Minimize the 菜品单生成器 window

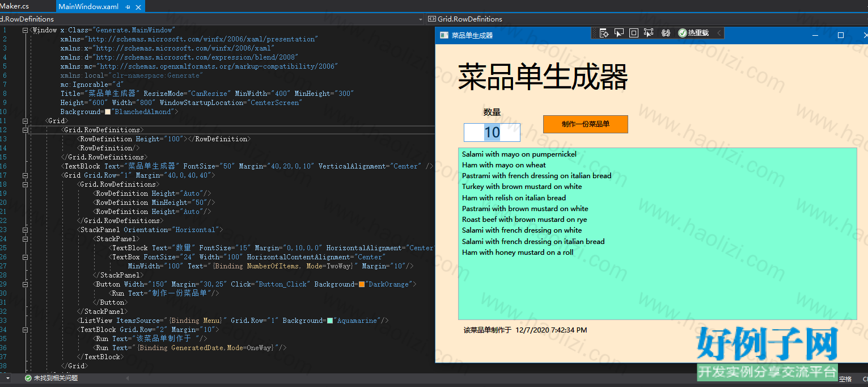(815, 35)
